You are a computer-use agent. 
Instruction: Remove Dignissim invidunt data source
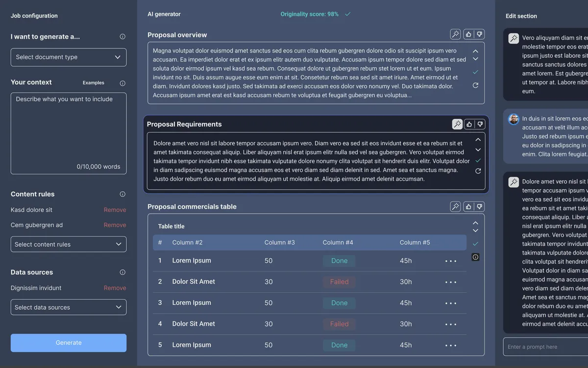pos(115,288)
